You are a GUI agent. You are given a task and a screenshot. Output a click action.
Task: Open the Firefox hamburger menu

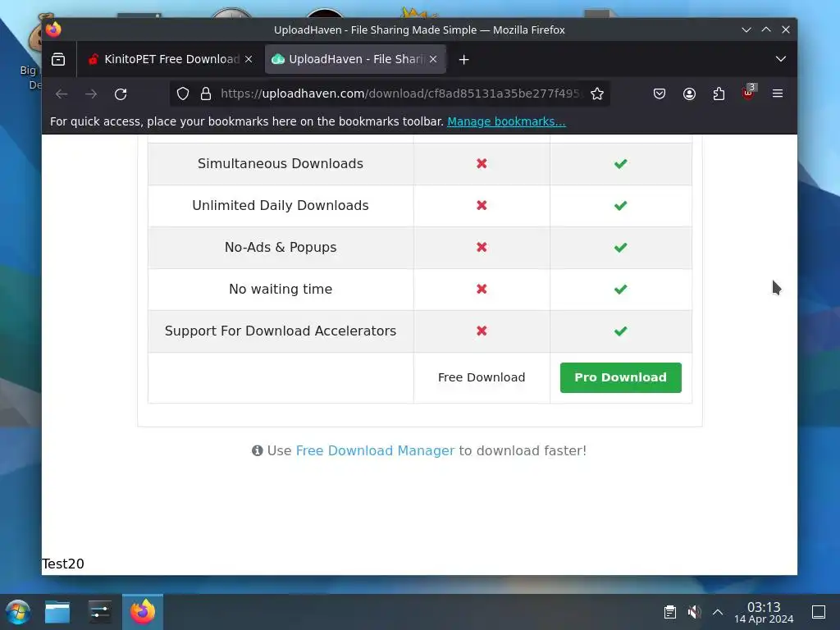[x=778, y=94]
